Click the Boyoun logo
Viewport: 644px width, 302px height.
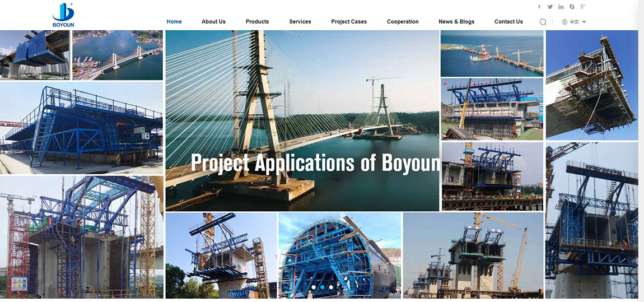(63, 15)
